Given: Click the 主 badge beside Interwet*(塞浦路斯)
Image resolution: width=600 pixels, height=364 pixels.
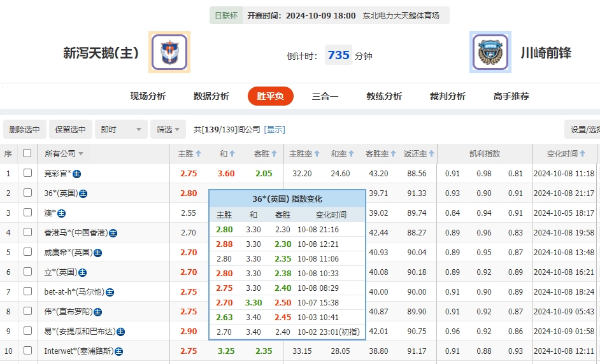Looking at the screenshot, I should (118, 351).
